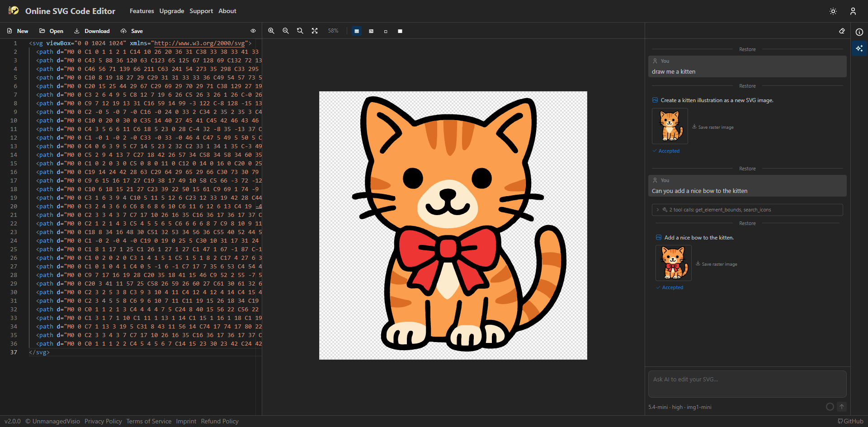Toggle the light/dark theme sun icon
Viewport: 868px width, 427px height.
pos(833,11)
